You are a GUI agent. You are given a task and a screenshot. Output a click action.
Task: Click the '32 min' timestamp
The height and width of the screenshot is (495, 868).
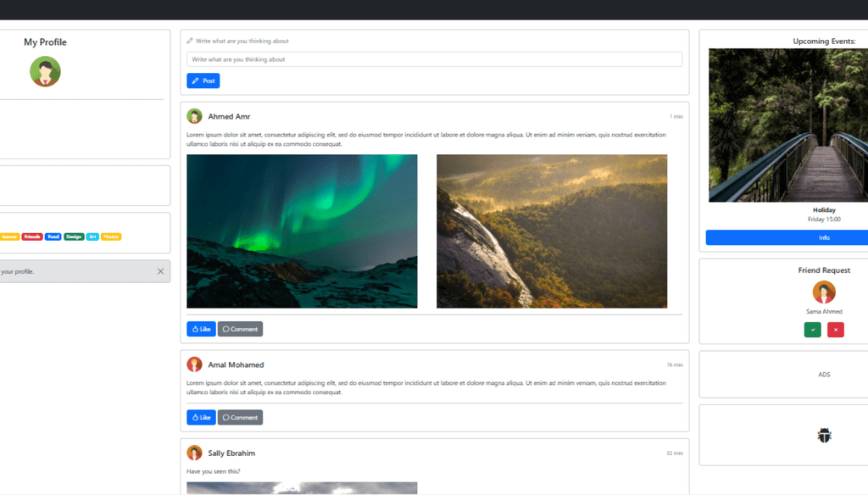[x=675, y=453]
